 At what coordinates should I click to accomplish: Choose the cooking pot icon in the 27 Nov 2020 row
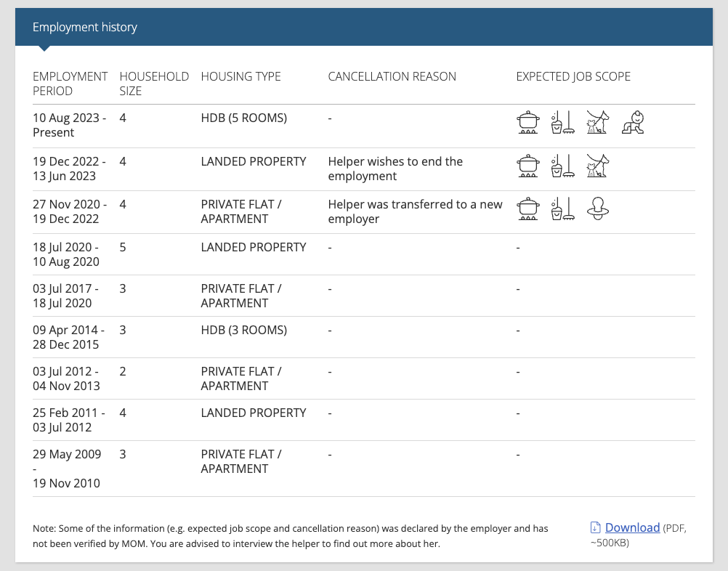pyautogui.click(x=528, y=208)
